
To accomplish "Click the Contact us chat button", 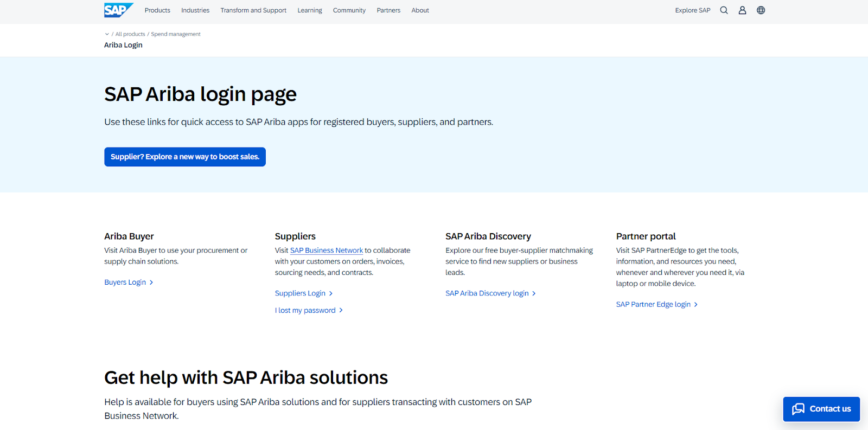I will coord(821,409).
